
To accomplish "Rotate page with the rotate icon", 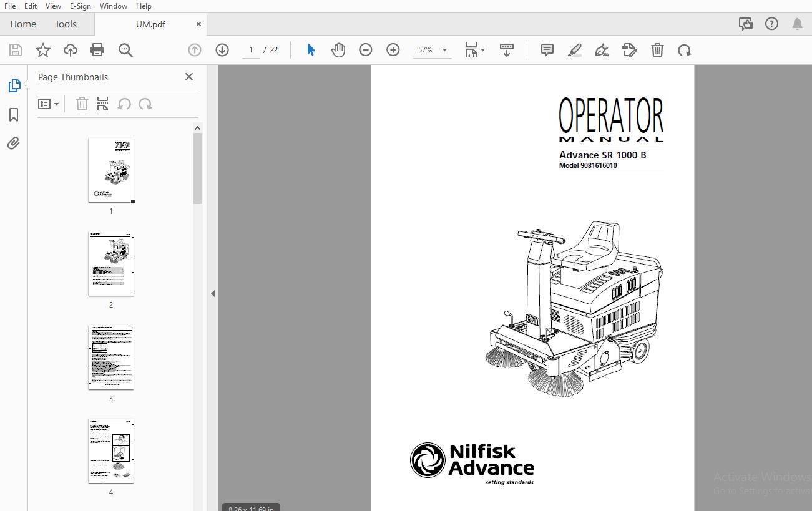I will tap(685, 51).
